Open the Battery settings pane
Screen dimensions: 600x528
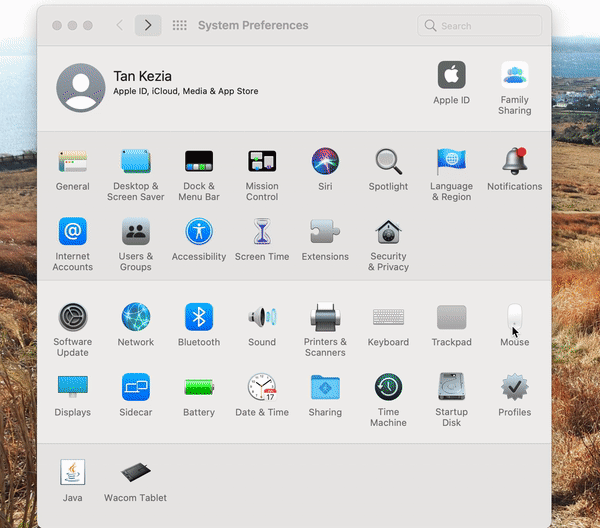199,388
